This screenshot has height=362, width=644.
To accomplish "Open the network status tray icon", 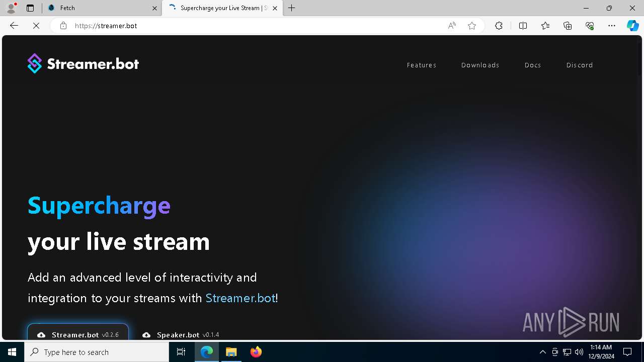I will (x=567, y=352).
